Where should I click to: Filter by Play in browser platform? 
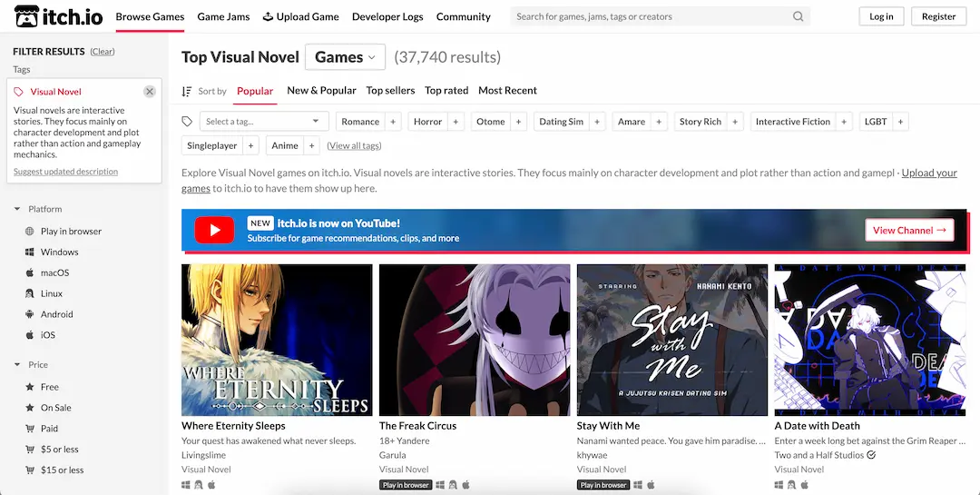pos(71,232)
